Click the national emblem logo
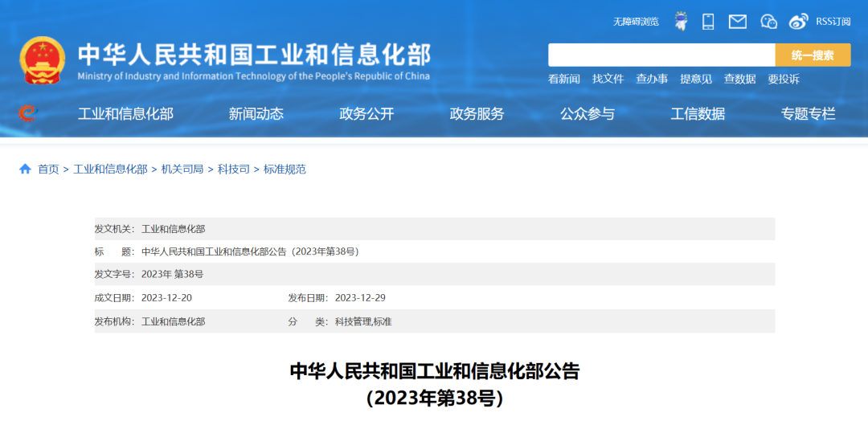 42,59
